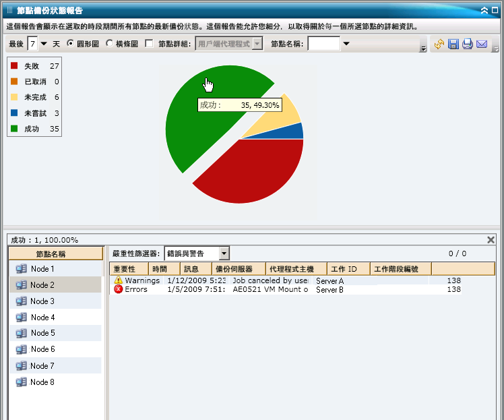504x420 pixels.
Task: Maximize the report panel
Action: [x=495, y=10]
